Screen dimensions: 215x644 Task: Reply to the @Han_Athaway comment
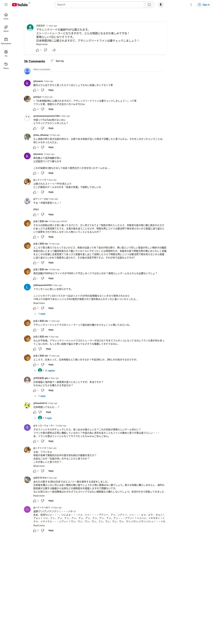(51, 147)
